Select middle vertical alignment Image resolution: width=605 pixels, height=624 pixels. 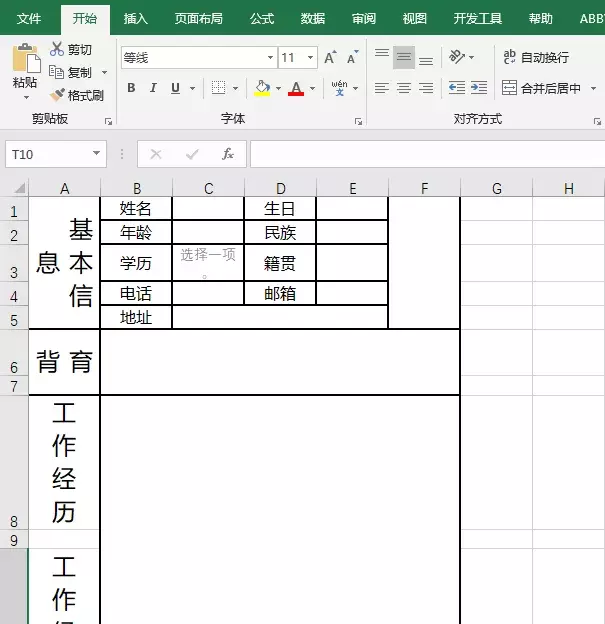(404, 58)
